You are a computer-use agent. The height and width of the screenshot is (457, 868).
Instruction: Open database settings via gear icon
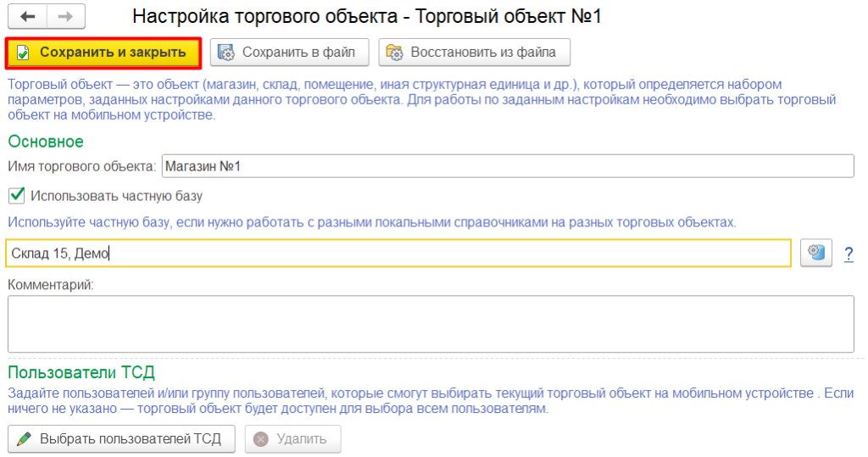pos(816,254)
